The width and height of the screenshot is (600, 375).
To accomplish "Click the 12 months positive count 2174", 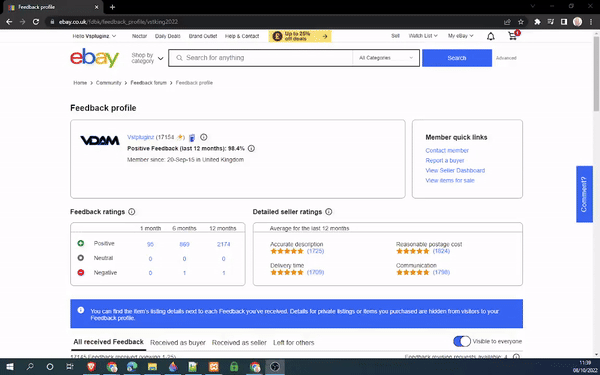I will click(x=223, y=244).
